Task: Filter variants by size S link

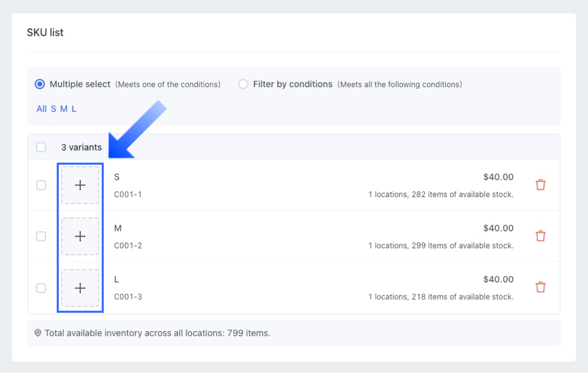Action: click(x=53, y=109)
